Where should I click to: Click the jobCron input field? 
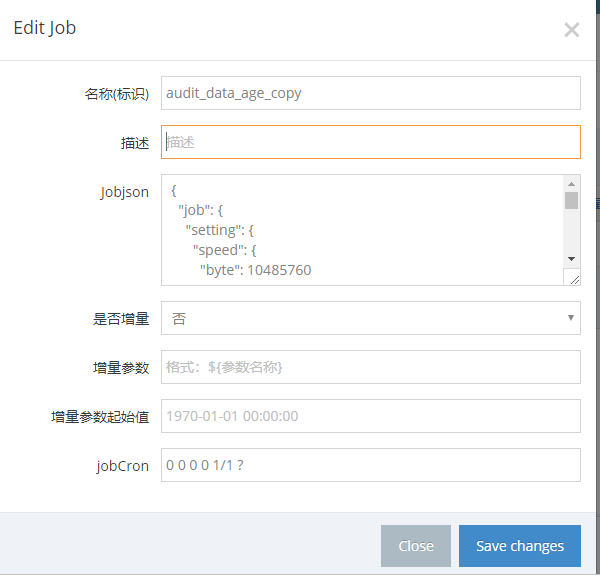(370, 465)
